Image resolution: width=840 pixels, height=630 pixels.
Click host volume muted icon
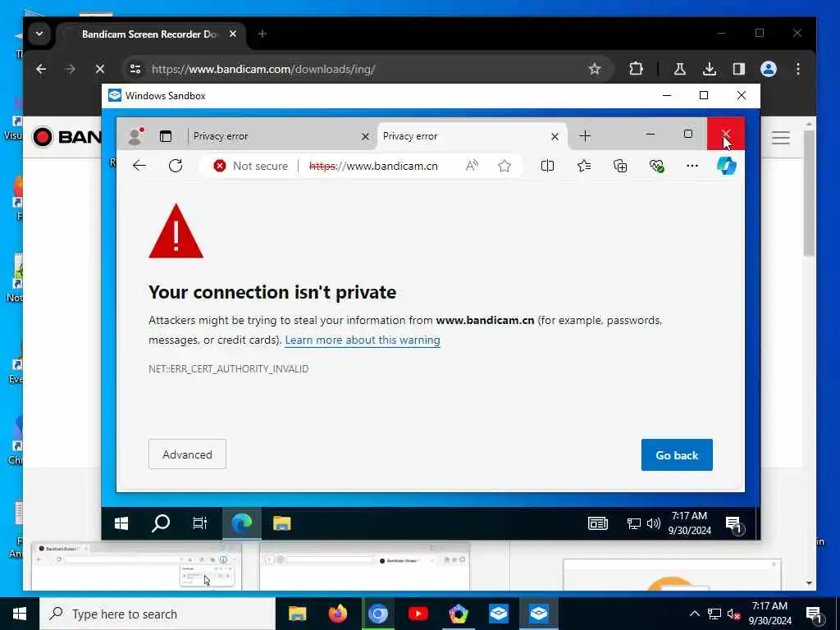[734, 614]
